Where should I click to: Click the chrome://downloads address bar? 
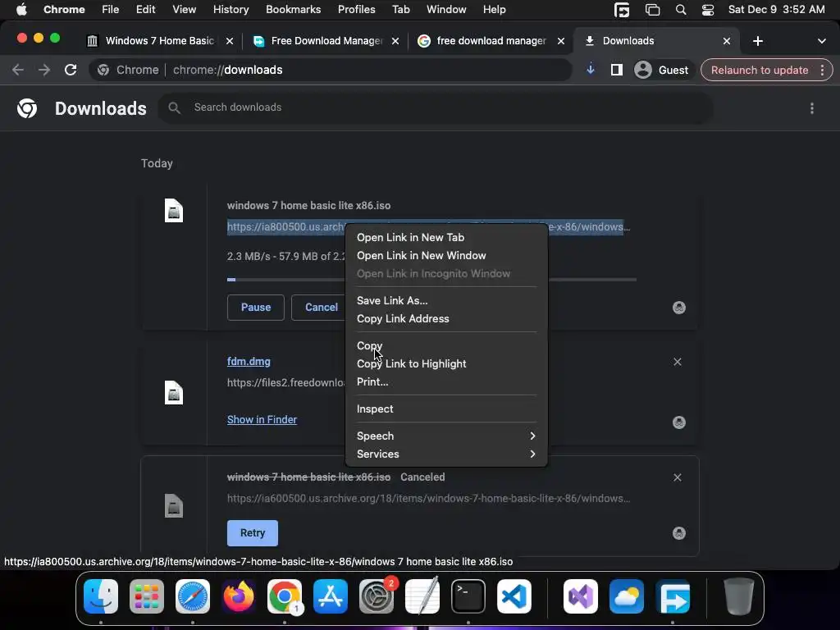coord(330,70)
